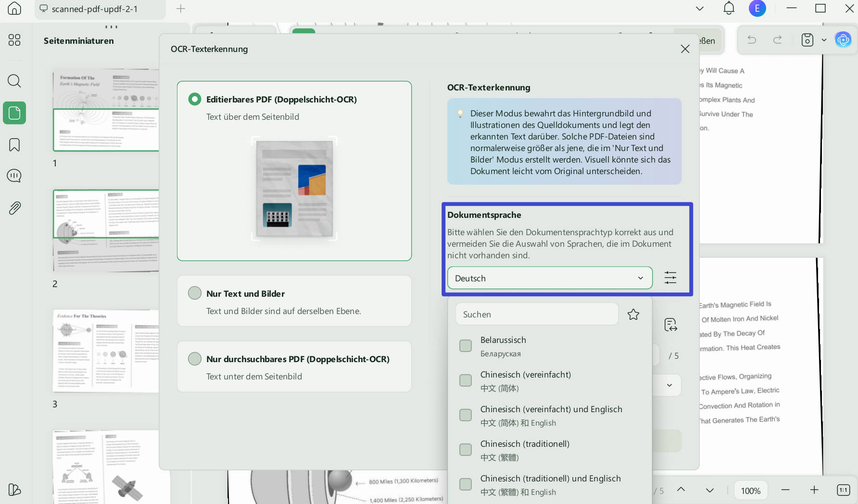This screenshot has height=504, width=858.
Task: Open the attachments paperclip icon
Action: pos(14,208)
